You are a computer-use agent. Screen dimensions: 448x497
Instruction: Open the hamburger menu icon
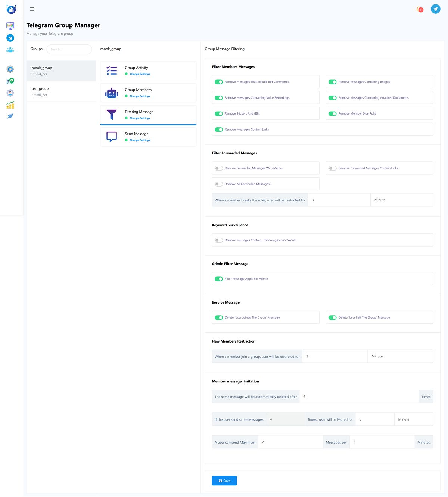click(x=32, y=9)
